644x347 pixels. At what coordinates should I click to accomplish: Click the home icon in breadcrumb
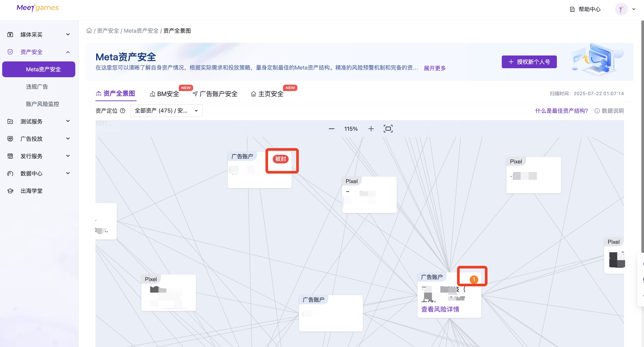click(x=89, y=30)
